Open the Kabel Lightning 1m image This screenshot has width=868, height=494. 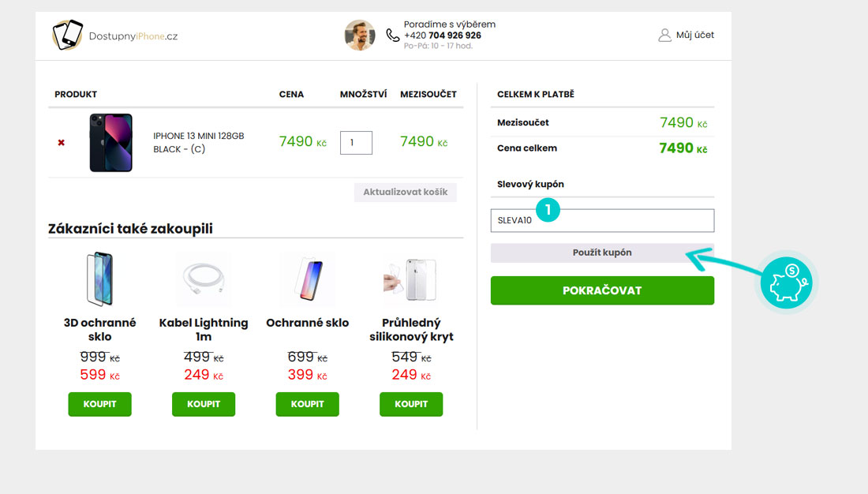click(x=204, y=279)
